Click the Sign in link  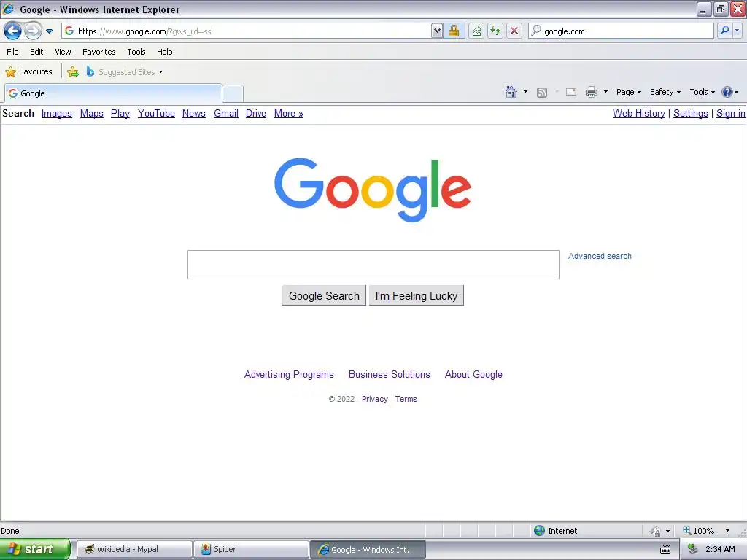click(731, 113)
